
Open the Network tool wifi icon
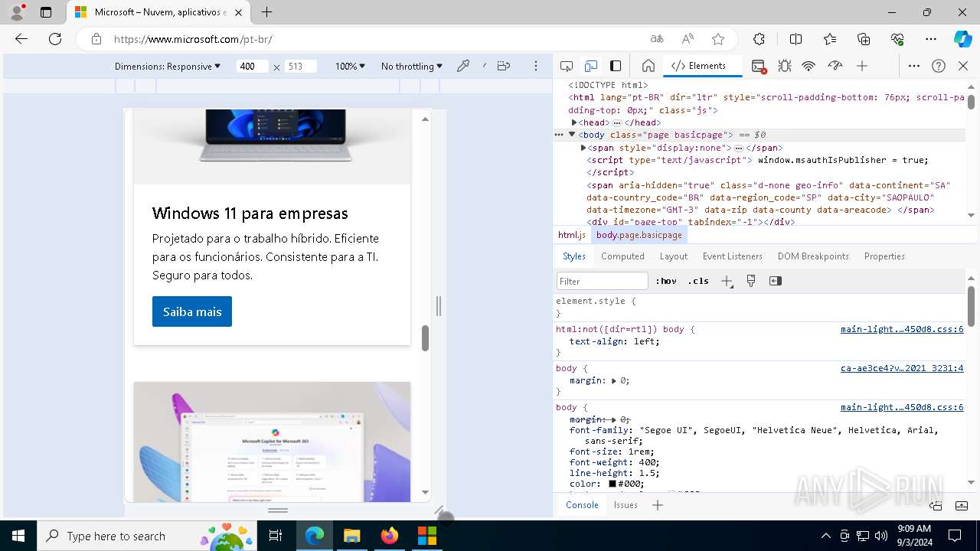[x=808, y=66]
